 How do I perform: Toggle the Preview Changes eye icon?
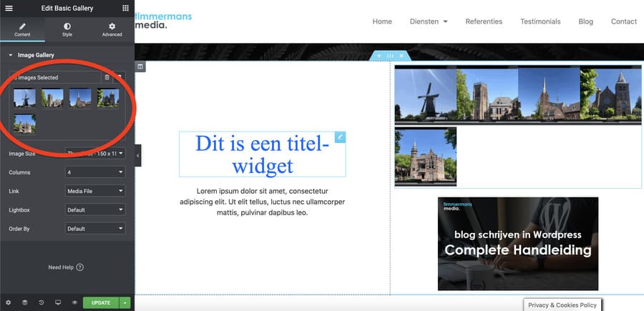[x=74, y=303]
